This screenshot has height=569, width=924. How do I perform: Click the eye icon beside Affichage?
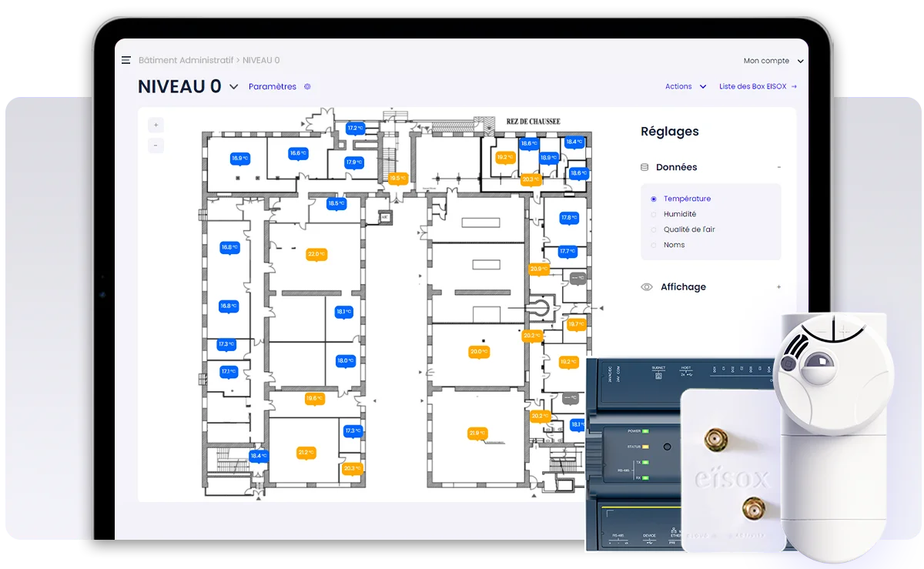pyautogui.click(x=647, y=287)
